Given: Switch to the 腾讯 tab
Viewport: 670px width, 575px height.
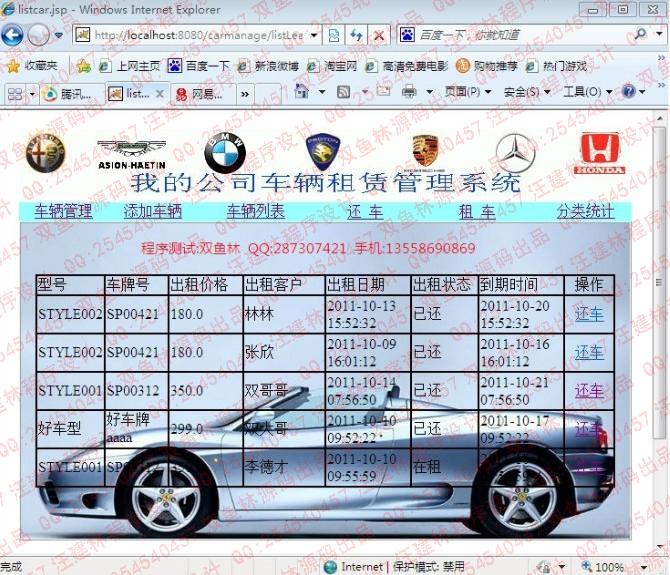Looking at the screenshot, I should [x=73, y=94].
